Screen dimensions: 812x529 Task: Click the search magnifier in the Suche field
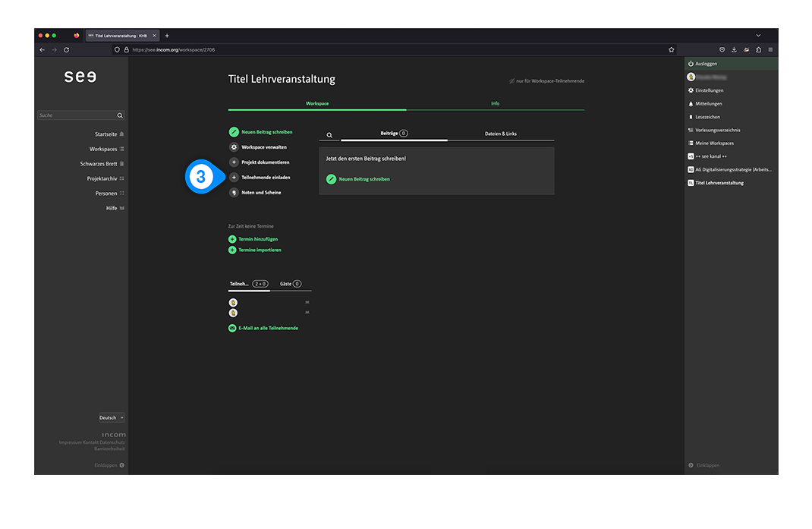[x=120, y=115]
